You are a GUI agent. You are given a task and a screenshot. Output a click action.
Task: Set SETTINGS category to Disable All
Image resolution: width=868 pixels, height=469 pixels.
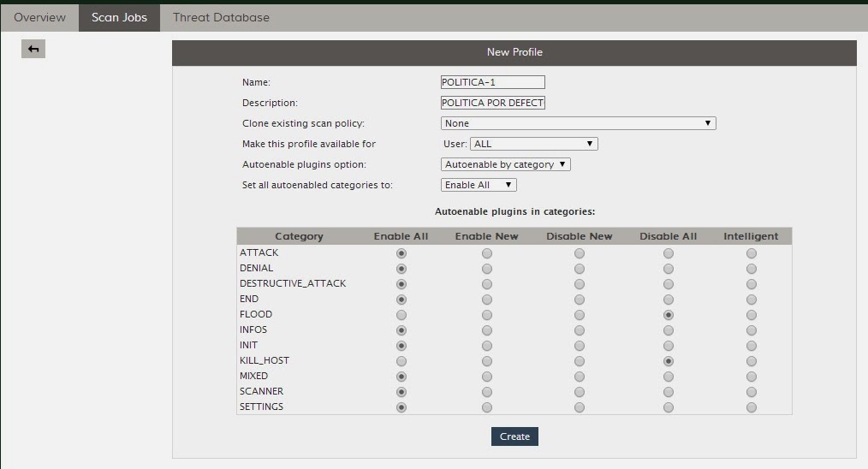pyautogui.click(x=669, y=407)
